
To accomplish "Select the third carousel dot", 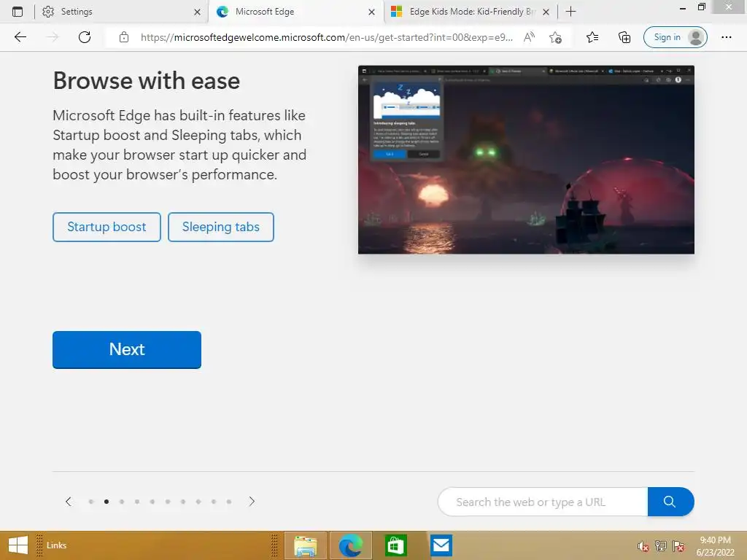I will pyautogui.click(x=122, y=502).
